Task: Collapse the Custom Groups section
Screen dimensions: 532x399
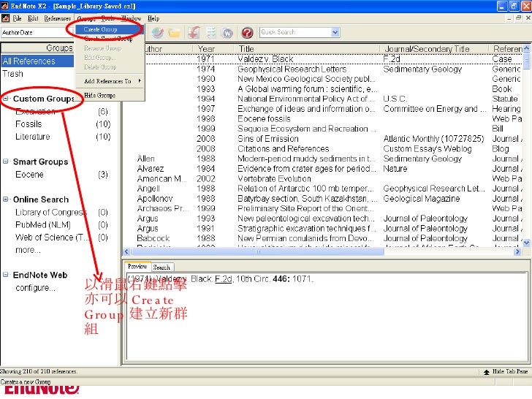Action: (x=6, y=99)
